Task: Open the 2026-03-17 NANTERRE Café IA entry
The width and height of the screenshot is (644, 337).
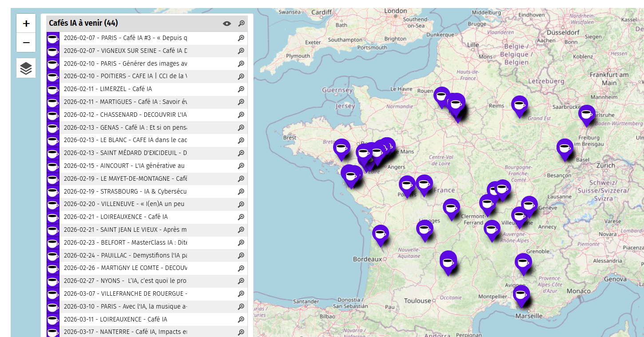Action: click(125, 332)
